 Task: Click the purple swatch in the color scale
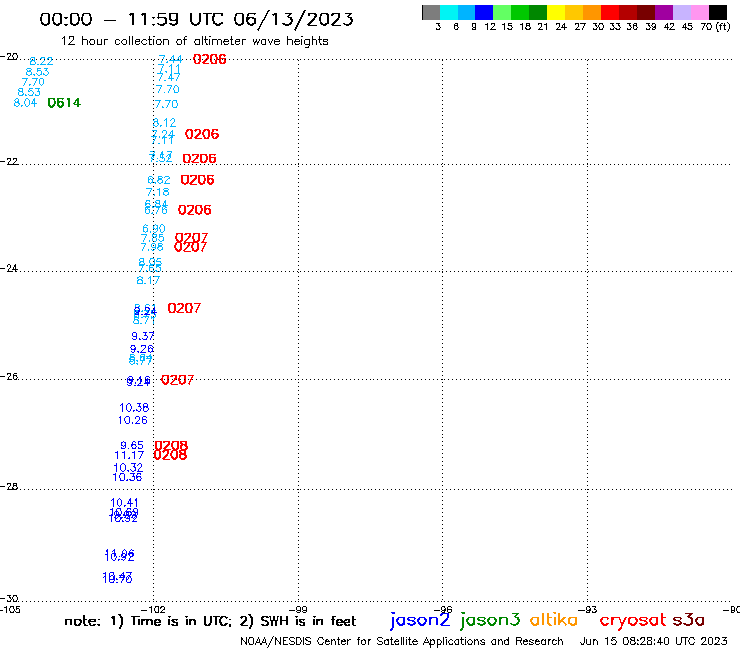click(664, 12)
